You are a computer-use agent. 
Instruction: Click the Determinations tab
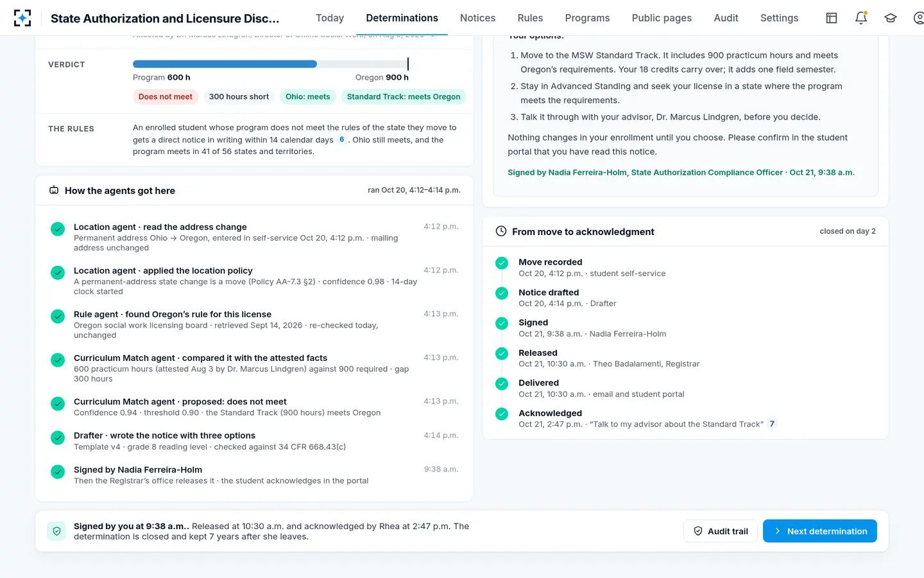[x=402, y=18]
